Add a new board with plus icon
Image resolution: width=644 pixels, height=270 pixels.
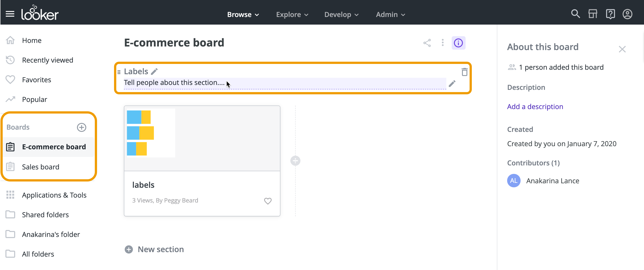tap(81, 127)
